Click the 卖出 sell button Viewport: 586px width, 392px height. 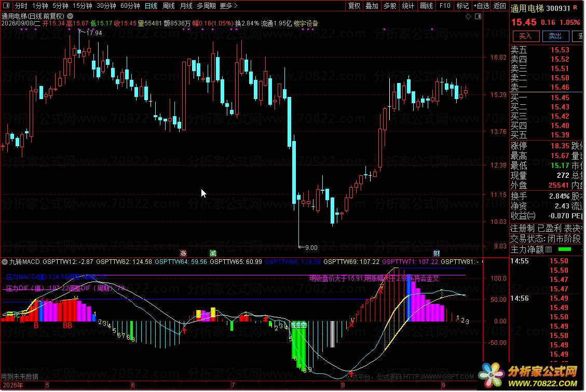coord(555,36)
